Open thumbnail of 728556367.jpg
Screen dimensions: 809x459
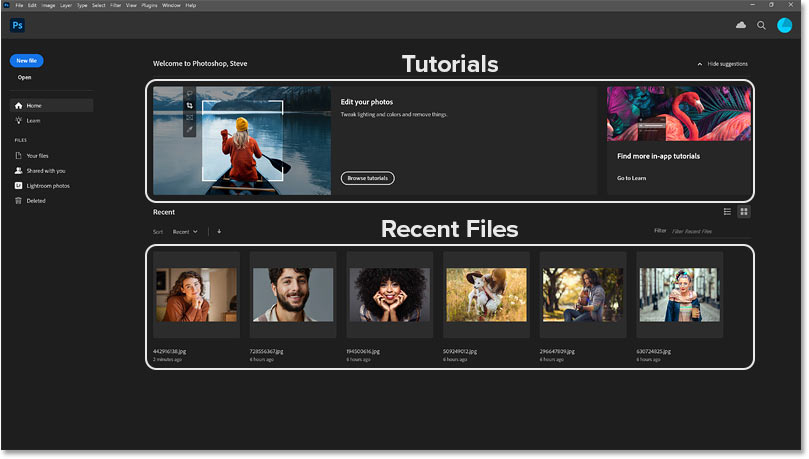coord(293,295)
